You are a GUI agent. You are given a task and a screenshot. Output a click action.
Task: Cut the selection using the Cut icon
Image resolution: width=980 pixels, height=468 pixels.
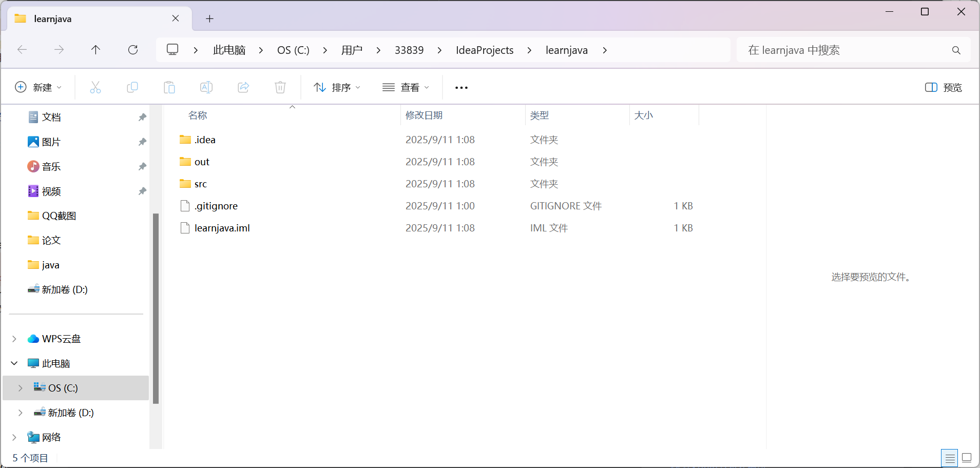95,87
